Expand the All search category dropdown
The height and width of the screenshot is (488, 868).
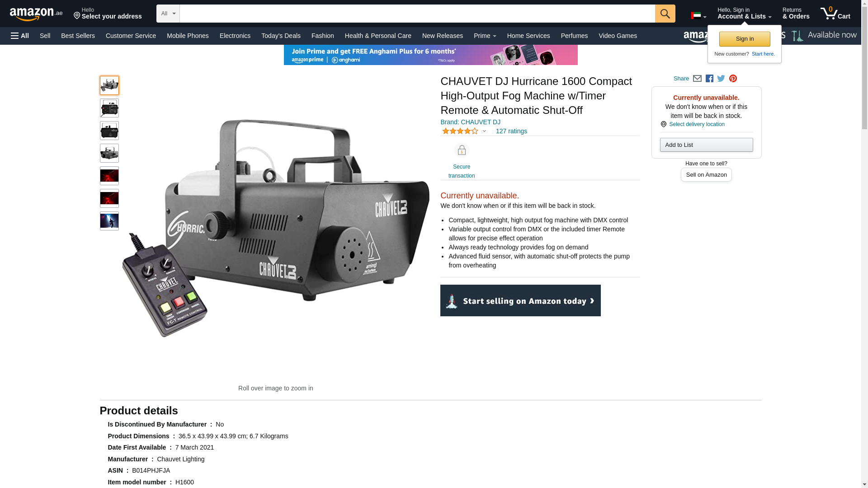pos(168,14)
